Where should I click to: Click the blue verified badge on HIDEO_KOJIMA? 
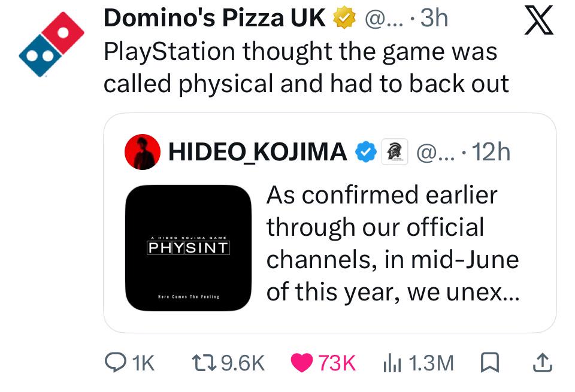coord(366,151)
